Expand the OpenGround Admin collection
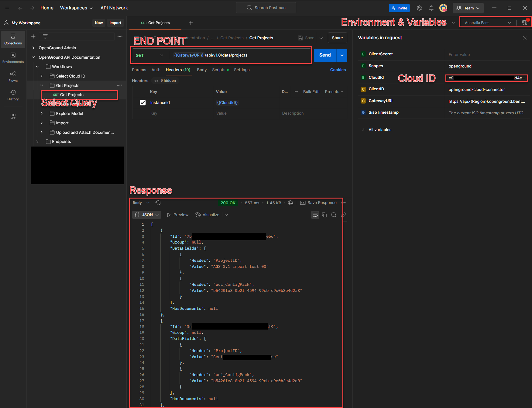 pos(33,48)
